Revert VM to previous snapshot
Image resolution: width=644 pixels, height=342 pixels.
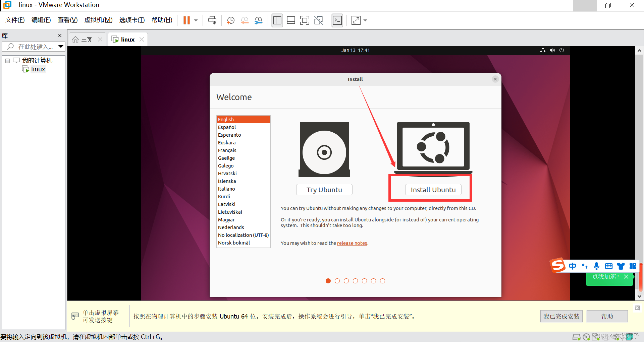[245, 20]
